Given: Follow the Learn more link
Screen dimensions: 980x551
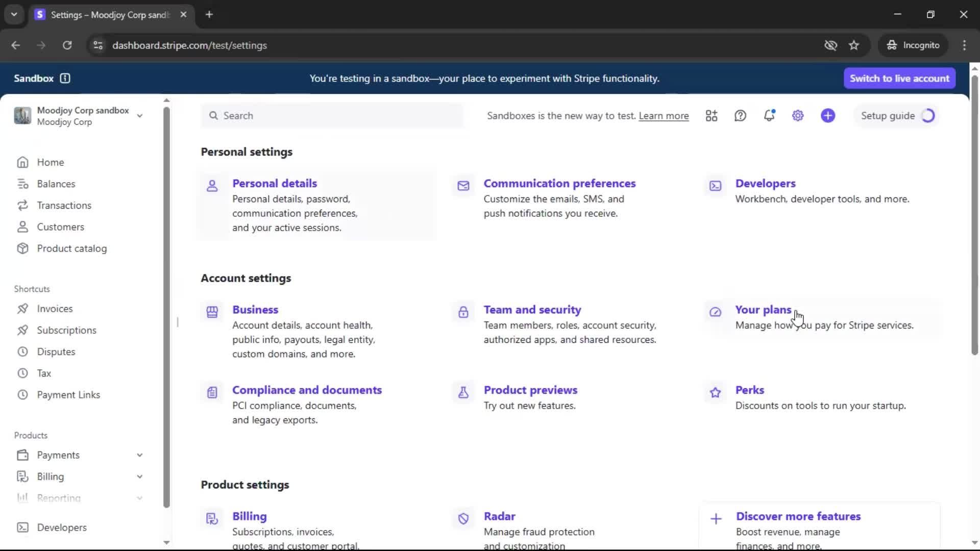Looking at the screenshot, I should [664, 116].
